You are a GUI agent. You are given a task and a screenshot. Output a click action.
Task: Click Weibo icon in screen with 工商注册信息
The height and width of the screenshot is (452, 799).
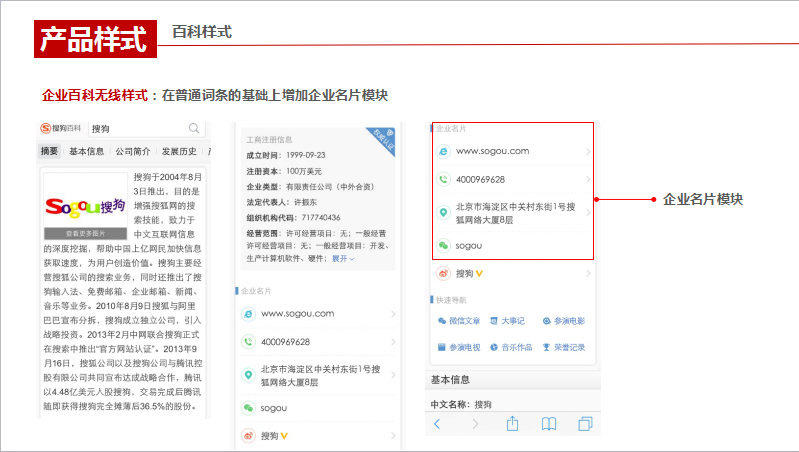pyautogui.click(x=248, y=436)
